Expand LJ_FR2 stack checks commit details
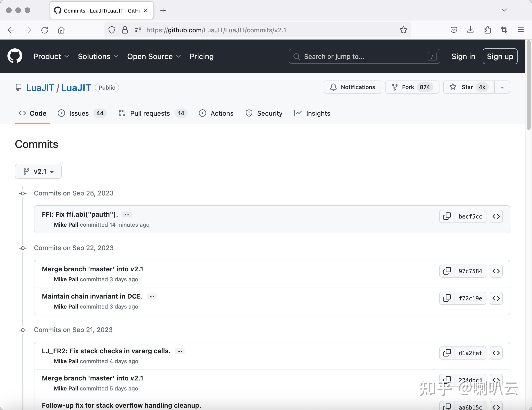Screen dimensions: 532x410 180,351
